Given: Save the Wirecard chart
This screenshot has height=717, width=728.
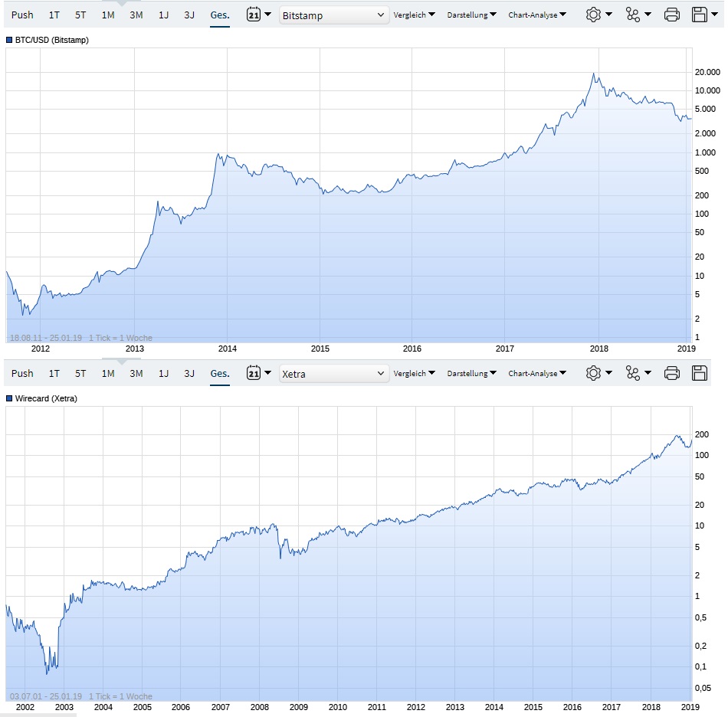Looking at the screenshot, I should click(x=699, y=373).
